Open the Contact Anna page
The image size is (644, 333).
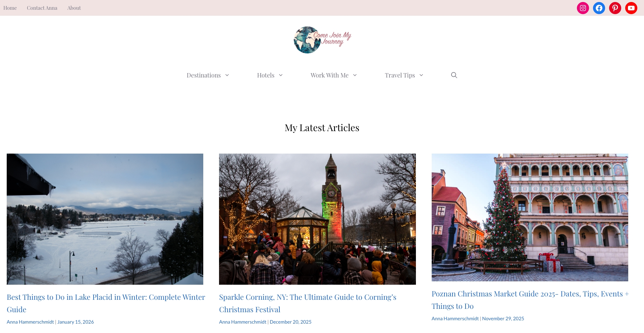pyautogui.click(x=42, y=8)
